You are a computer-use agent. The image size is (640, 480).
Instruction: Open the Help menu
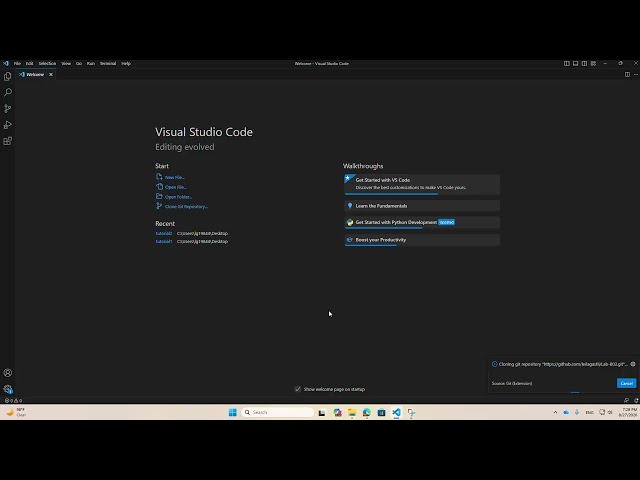pos(126,64)
